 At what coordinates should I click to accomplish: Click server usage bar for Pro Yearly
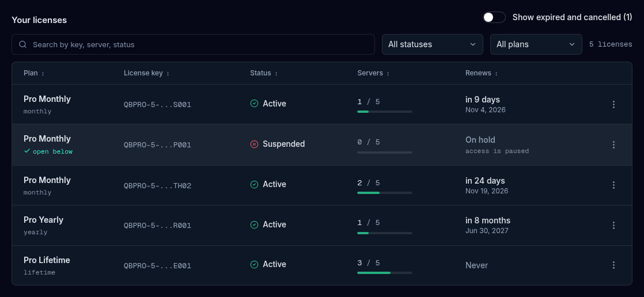[385, 233]
